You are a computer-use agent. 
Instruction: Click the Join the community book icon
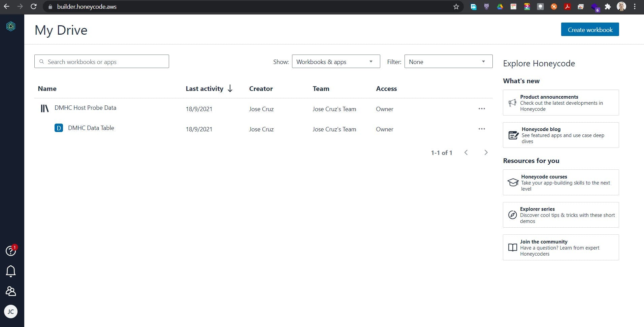coord(512,248)
